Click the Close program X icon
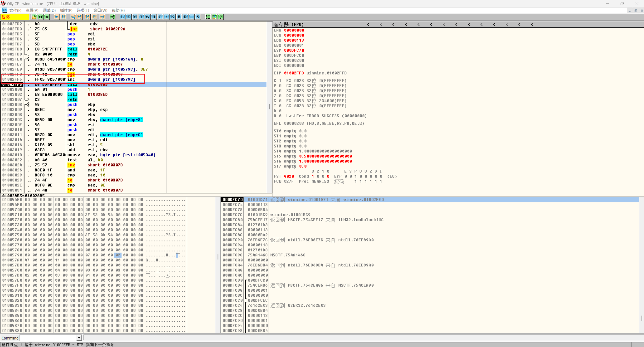This screenshot has height=347, width=644. tap(47, 17)
